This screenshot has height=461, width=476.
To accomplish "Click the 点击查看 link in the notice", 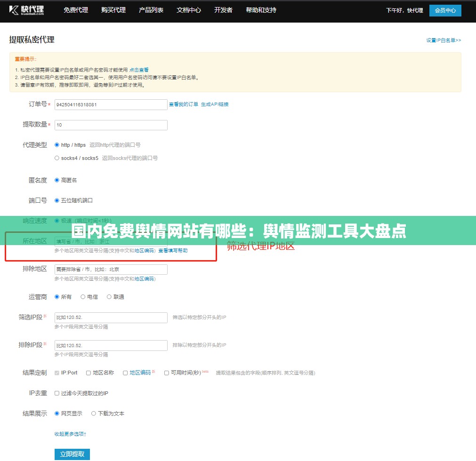I will click(x=139, y=69).
